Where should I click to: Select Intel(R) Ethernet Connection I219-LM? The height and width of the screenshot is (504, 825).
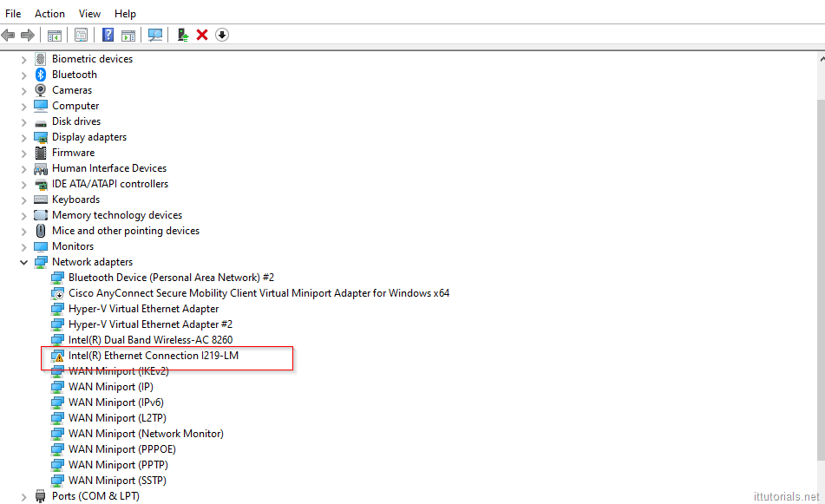tap(153, 356)
